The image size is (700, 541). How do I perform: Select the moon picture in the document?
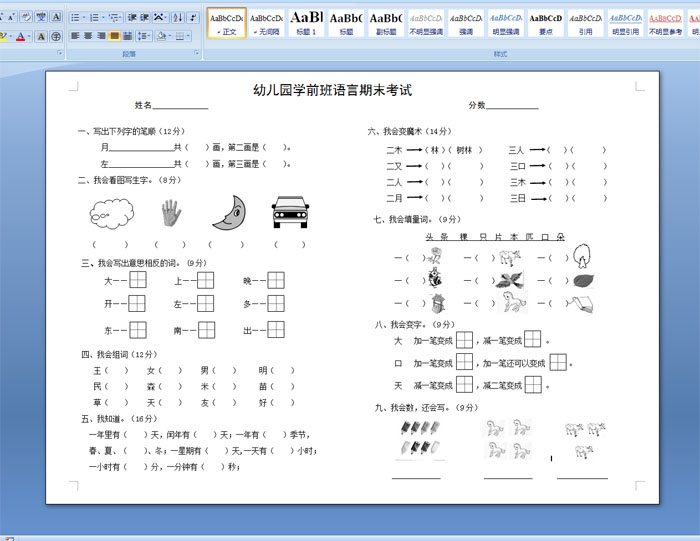coord(230,213)
